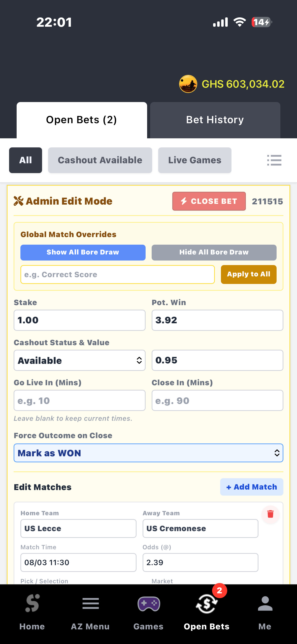Tap the Global Match Overrides heading
Image resolution: width=297 pixels, height=644 pixels.
point(69,234)
